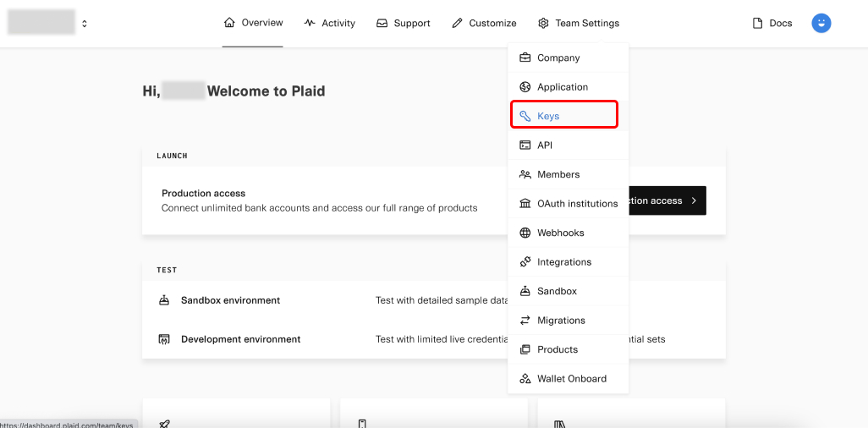Open the Docs link

(772, 24)
